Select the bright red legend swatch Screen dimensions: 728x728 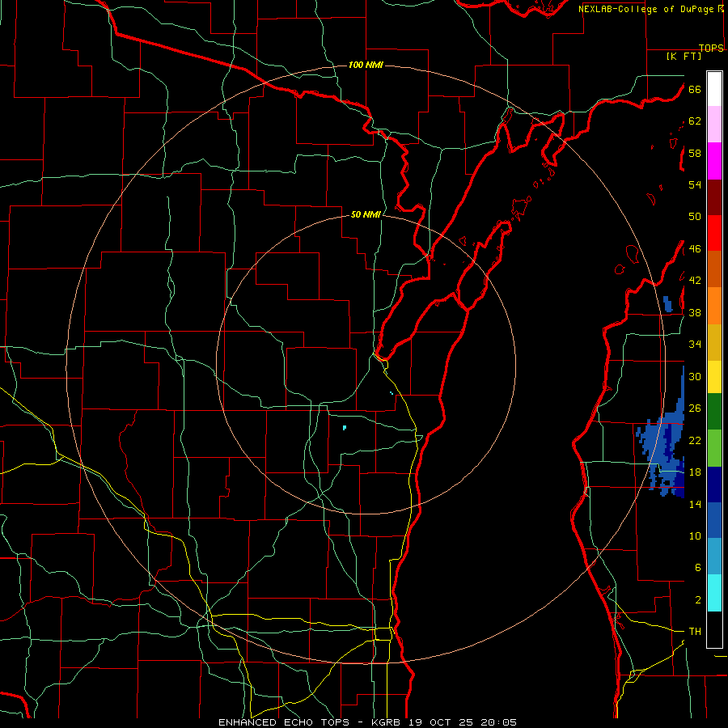pyautogui.click(x=714, y=233)
